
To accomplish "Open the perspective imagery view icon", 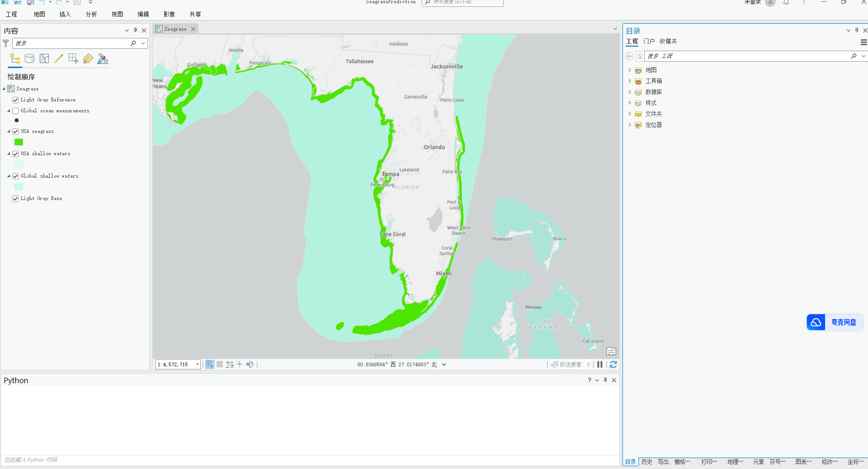I will [103, 58].
